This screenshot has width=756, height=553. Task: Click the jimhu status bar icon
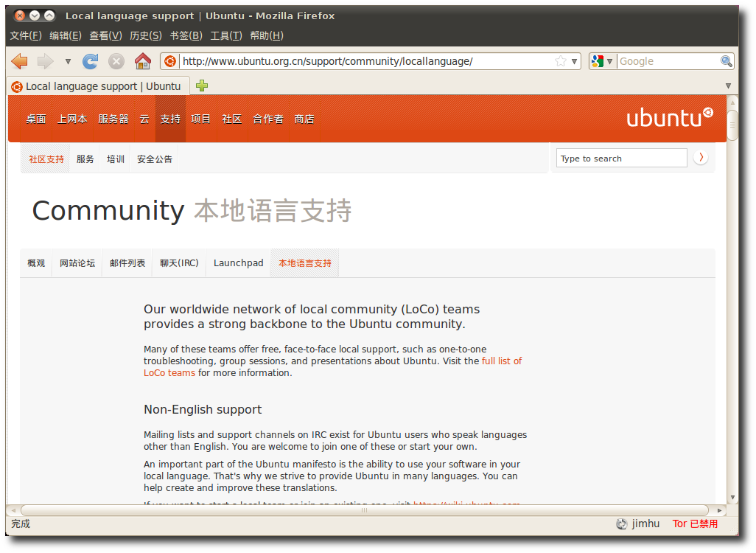(621, 524)
